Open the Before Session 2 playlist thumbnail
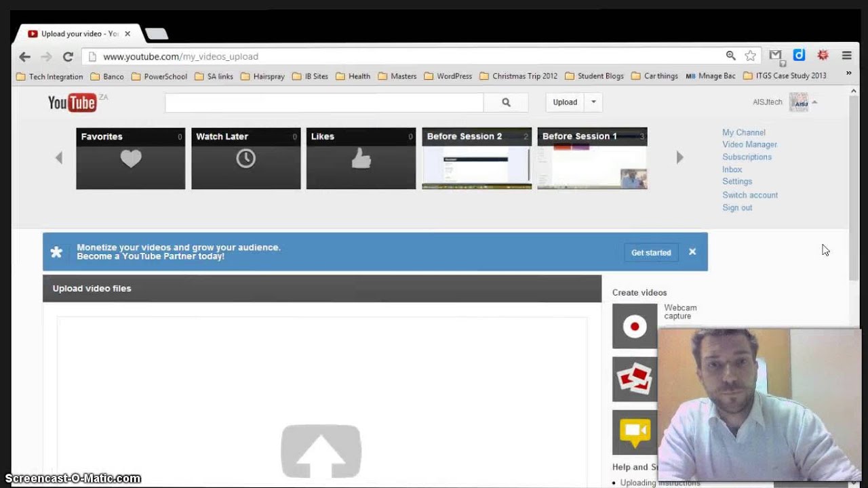 click(477, 159)
